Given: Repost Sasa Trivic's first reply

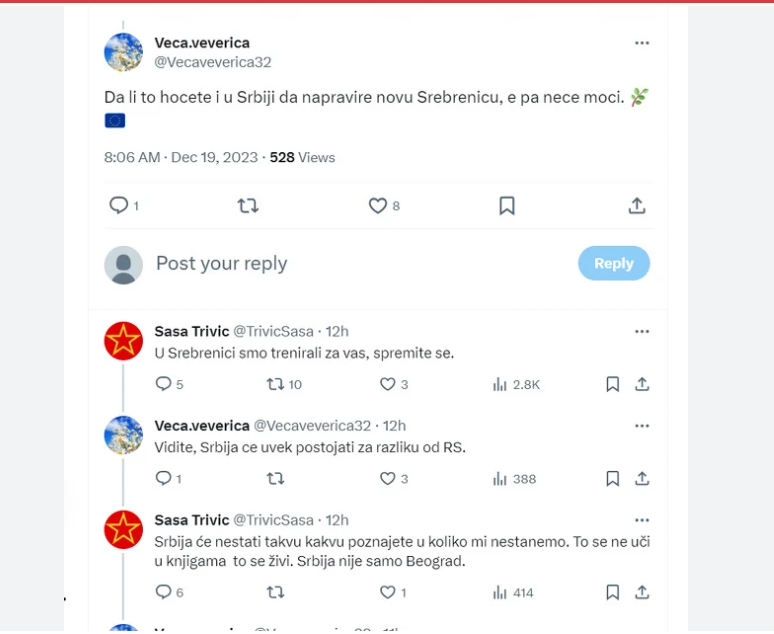Looking at the screenshot, I should point(276,384).
